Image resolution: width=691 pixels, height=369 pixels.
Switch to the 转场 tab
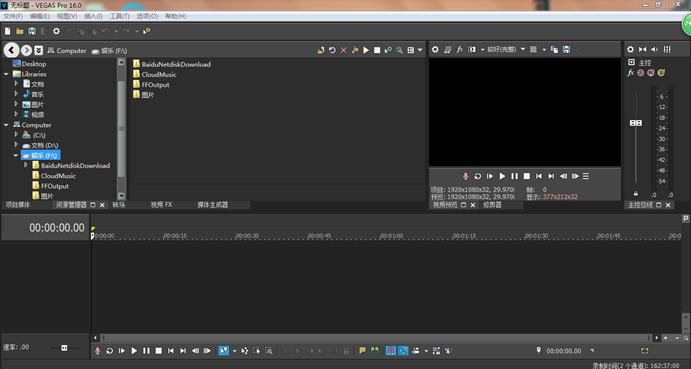pyautogui.click(x=119, y=205)
